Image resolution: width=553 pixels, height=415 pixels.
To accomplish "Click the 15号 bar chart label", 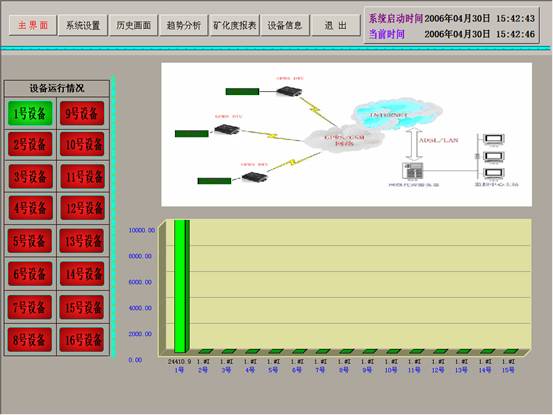I will tap(508, 370).
